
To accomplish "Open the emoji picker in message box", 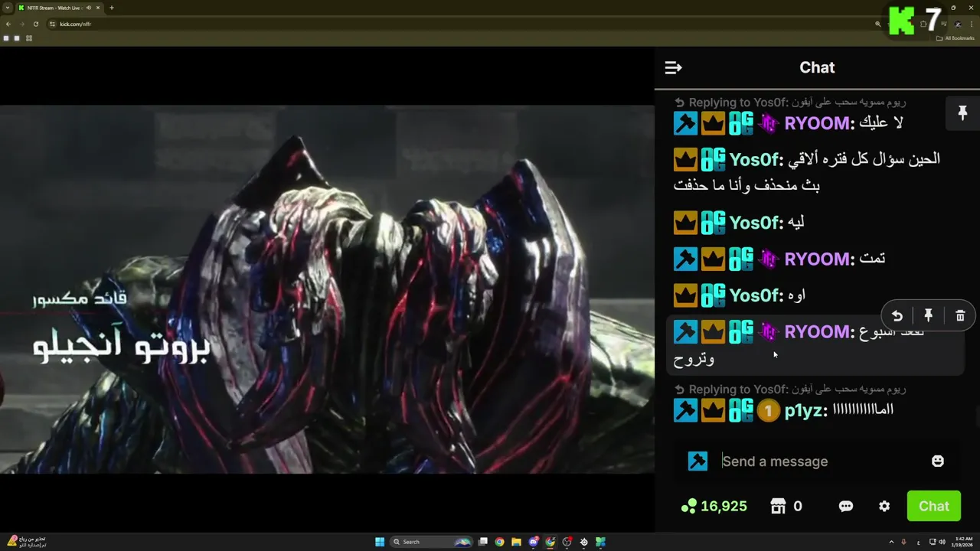I will point(937,461).
